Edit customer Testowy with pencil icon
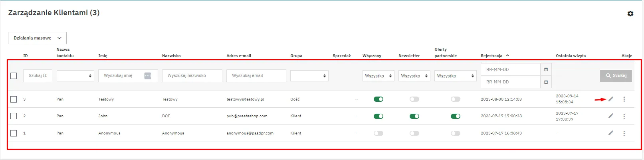The image size is (644, 160). [x=610, y=99]
